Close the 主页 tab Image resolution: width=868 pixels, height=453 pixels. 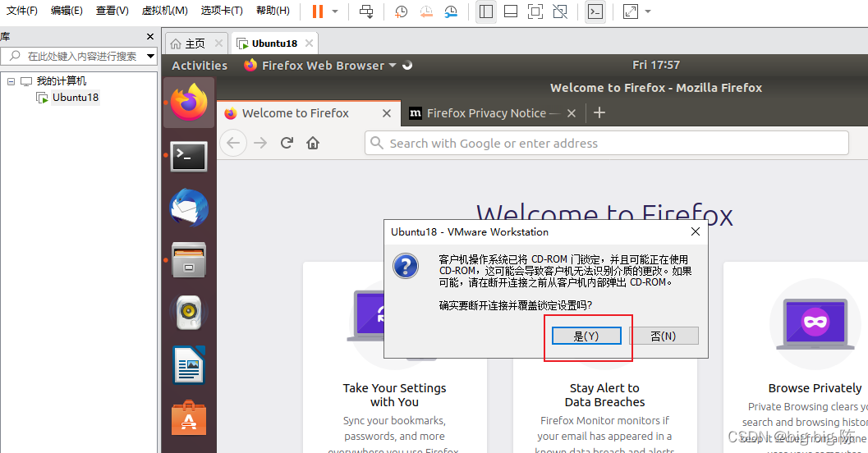point(218,43)
